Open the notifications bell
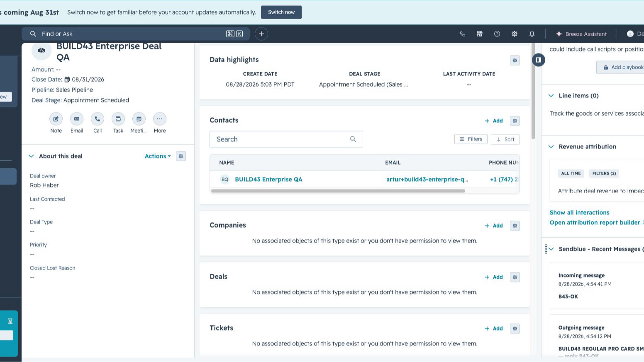The image size is (644, 362). [x=532, y=34]
